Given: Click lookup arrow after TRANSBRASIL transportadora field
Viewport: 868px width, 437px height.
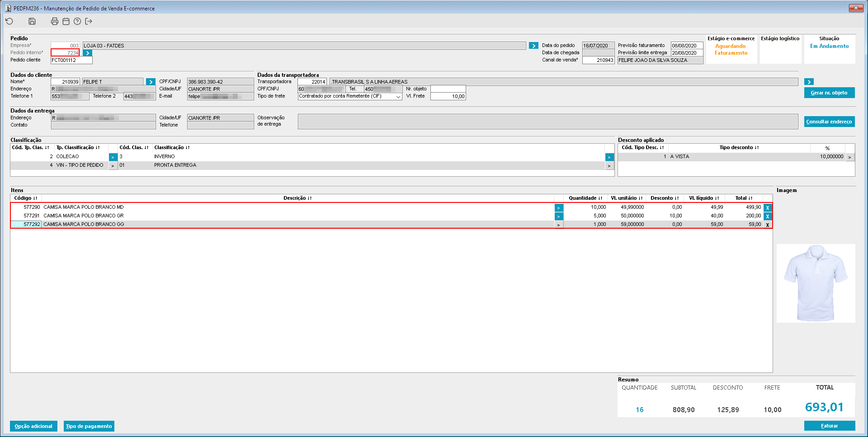Looking at the screenshot, I should point(809,82).
